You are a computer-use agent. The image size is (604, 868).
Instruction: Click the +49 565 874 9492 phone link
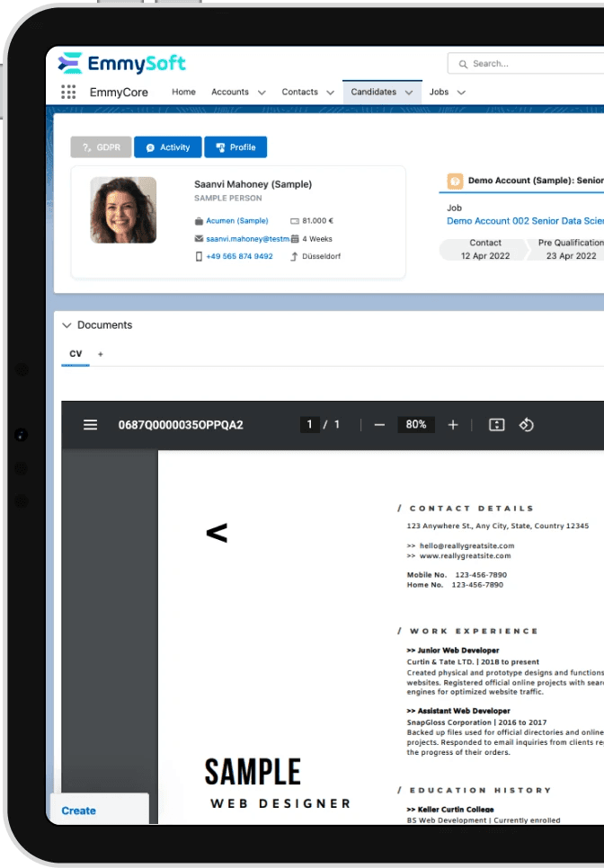(239, 256)
